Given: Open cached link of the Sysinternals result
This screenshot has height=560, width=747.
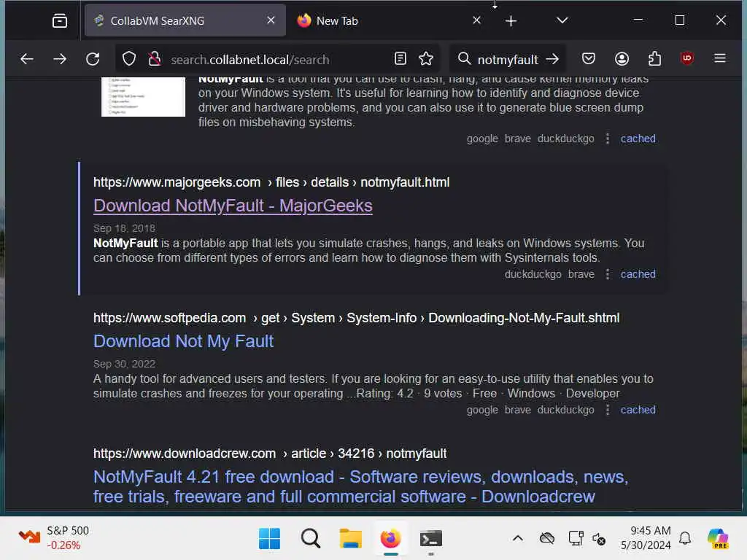Looking at the screenshot, I should coord(638,139).
